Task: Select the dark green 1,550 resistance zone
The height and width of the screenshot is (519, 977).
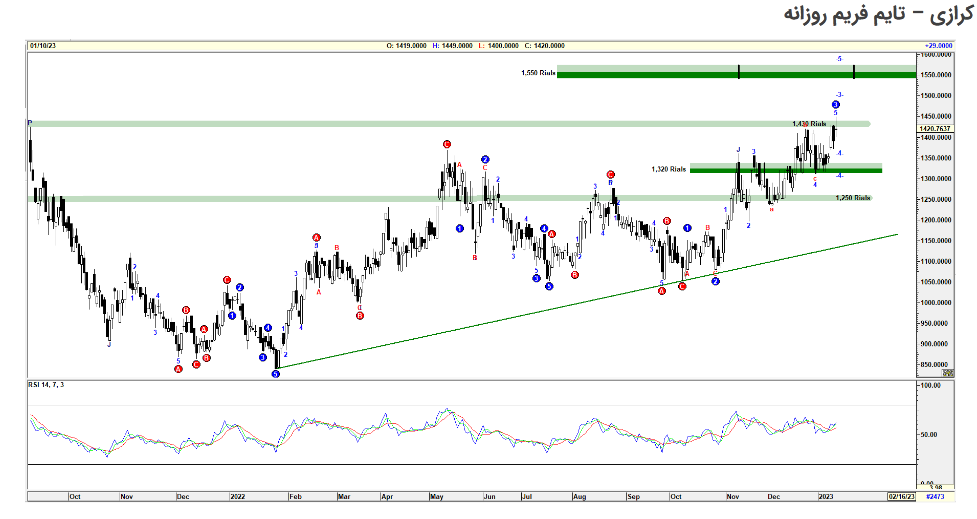Action: (736, 72)
